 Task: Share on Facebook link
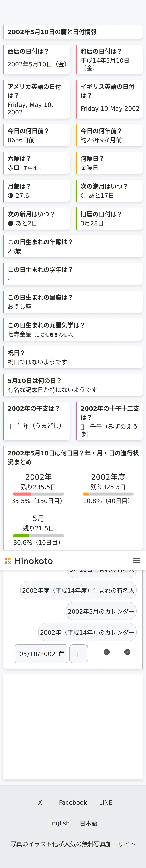click(x=73, y=802)
